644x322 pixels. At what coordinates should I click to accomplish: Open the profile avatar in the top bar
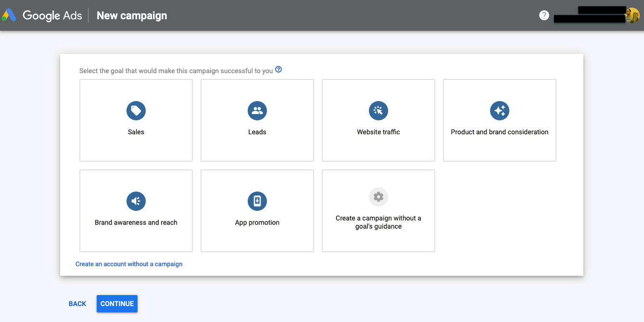[633, 15]
